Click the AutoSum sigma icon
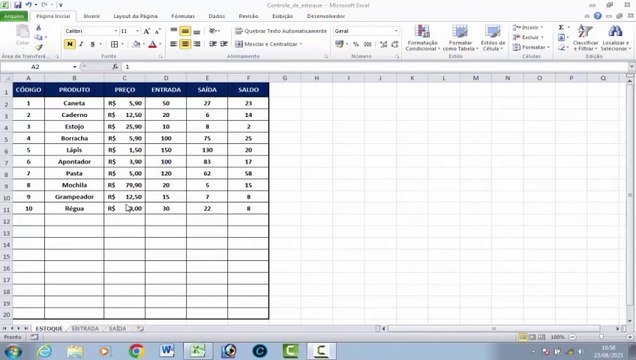The height and width of the screenshot is (360, 636). [561, 28]
